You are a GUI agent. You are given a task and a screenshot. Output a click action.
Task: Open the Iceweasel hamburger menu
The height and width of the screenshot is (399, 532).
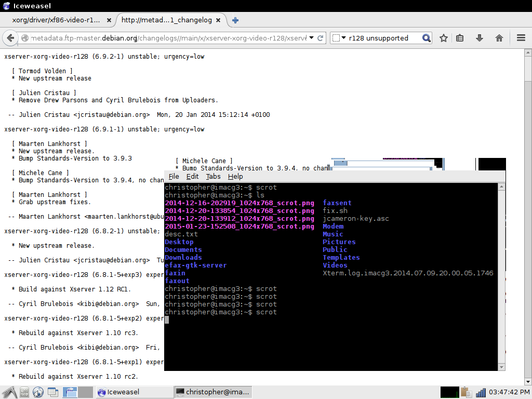(x=521, y=38)
